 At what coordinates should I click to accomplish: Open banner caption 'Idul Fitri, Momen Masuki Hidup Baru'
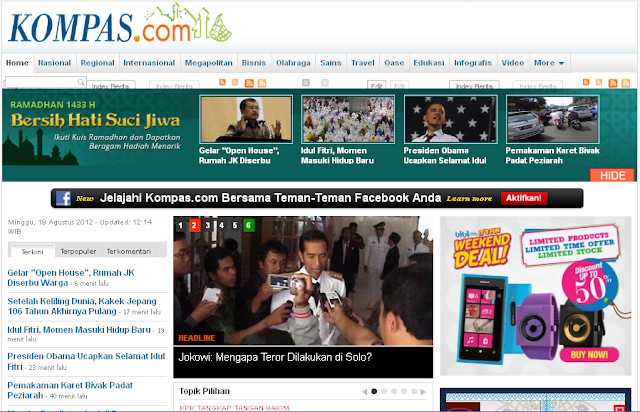(338, 156)
